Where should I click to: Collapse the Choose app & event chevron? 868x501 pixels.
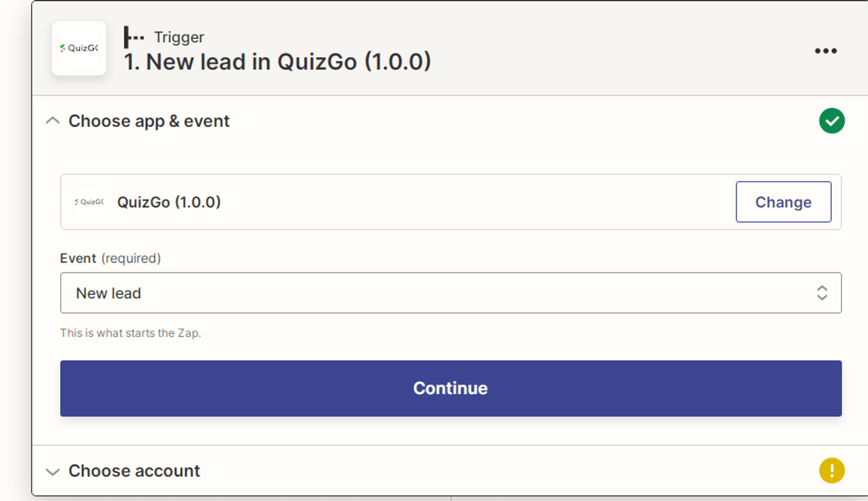(53, 121)
